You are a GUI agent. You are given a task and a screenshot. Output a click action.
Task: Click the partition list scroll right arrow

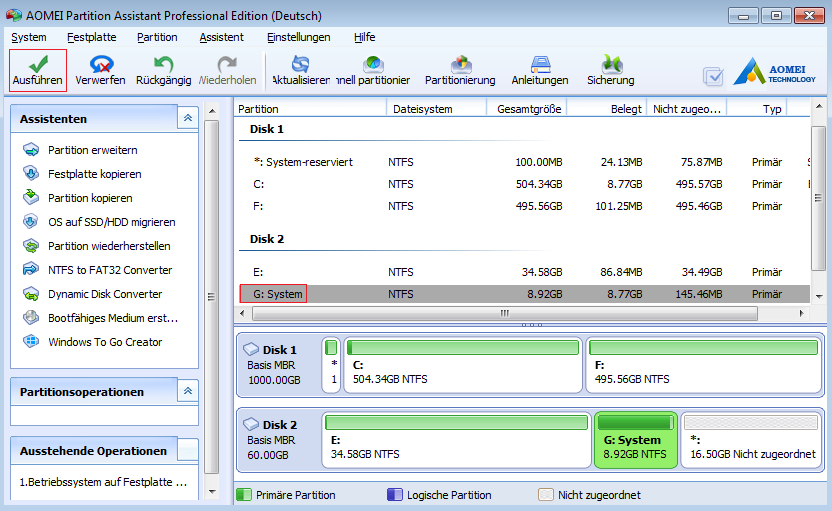801,313
